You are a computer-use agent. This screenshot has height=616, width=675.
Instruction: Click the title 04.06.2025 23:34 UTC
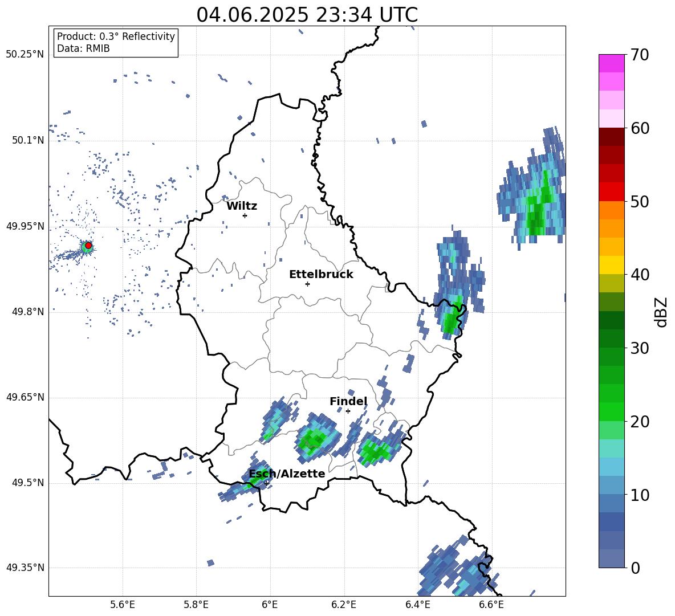[307, 15]
